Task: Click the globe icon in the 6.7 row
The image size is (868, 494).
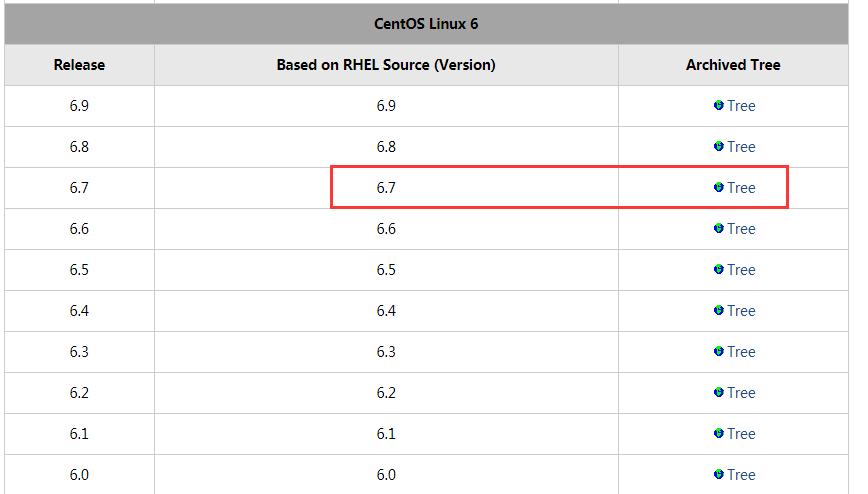Action: (x=719, y=187)
